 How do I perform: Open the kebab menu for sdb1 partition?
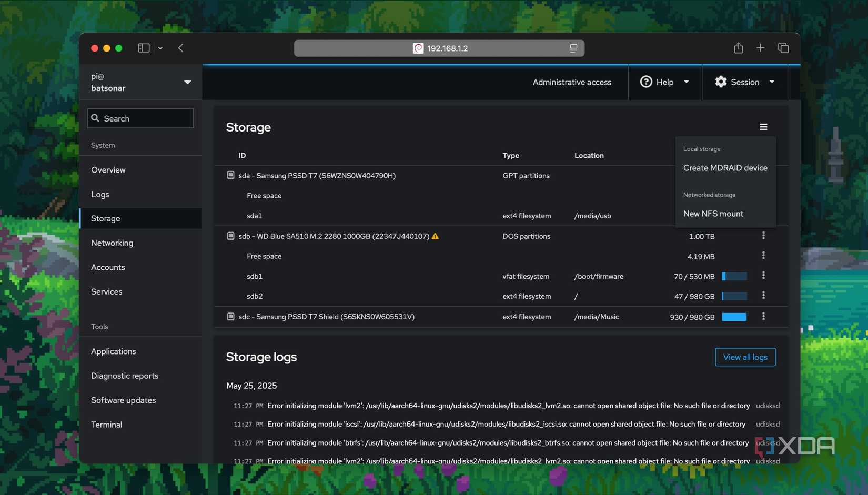pyautogui.click(x=763, y=276)
